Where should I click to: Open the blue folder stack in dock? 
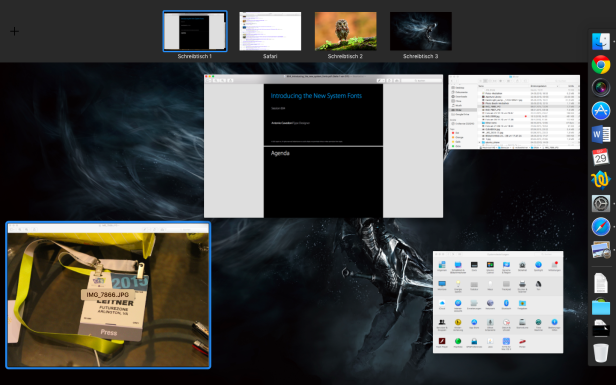pyautogui.click(x=601, y=306)
